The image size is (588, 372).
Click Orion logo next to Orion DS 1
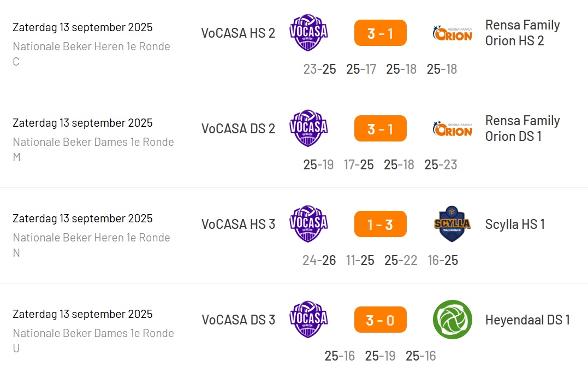(x=452, y=128)
